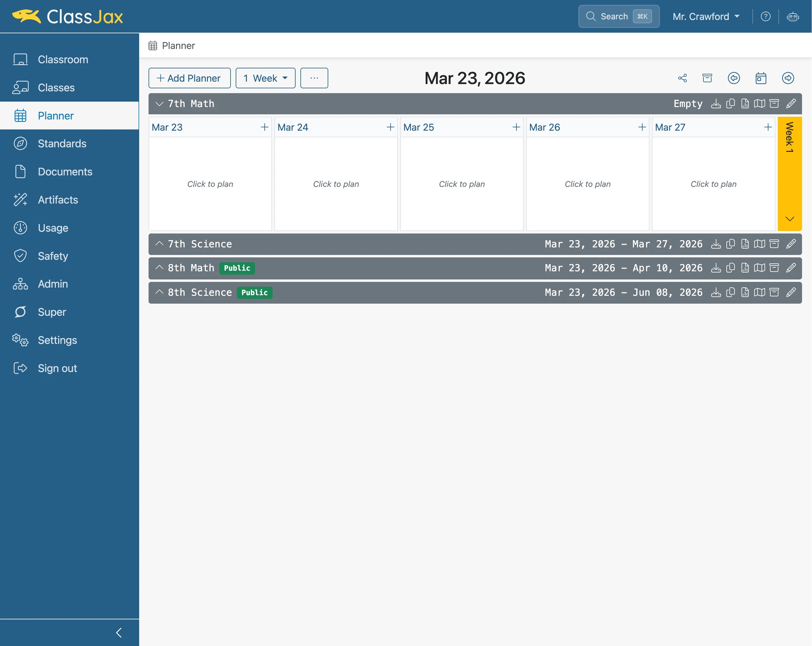Open the report icon on 8th Science row
This screenshot has width=812, height=646.
tap(745, 292)
